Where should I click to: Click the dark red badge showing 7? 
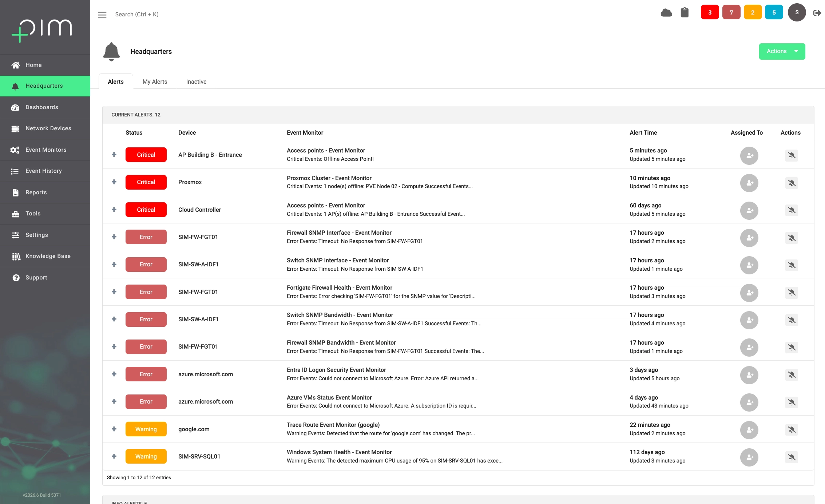point(731,12)
